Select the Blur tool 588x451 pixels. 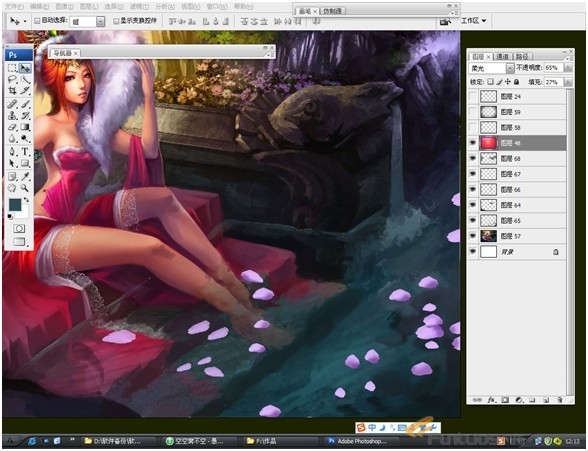point(12,139)
